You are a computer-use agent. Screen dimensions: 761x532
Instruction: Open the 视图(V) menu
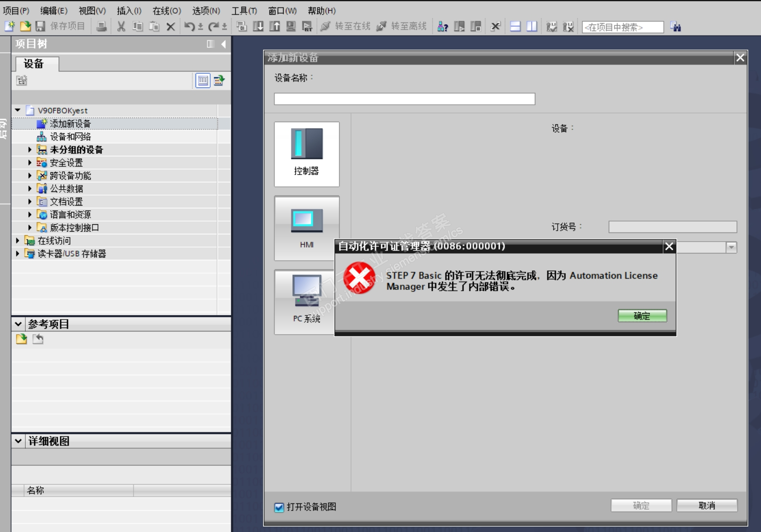tap(92, 10)
